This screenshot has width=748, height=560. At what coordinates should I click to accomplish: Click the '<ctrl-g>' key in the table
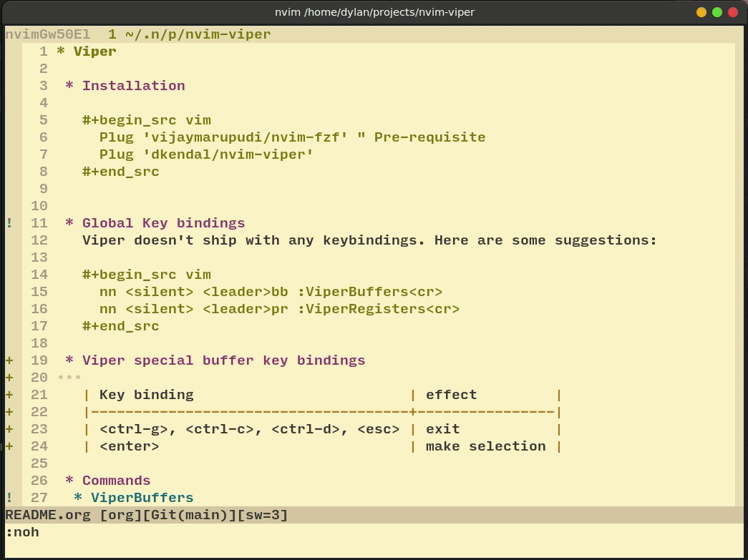134,429
